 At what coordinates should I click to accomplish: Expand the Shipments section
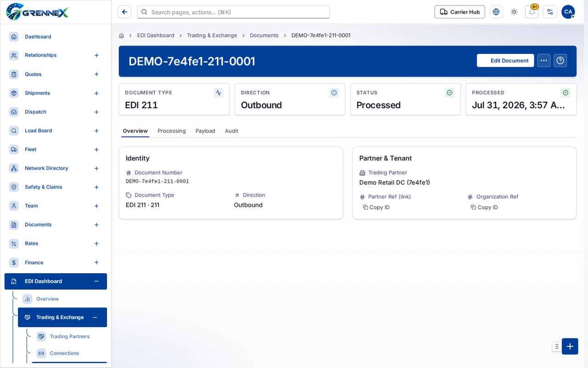(96, 93)
